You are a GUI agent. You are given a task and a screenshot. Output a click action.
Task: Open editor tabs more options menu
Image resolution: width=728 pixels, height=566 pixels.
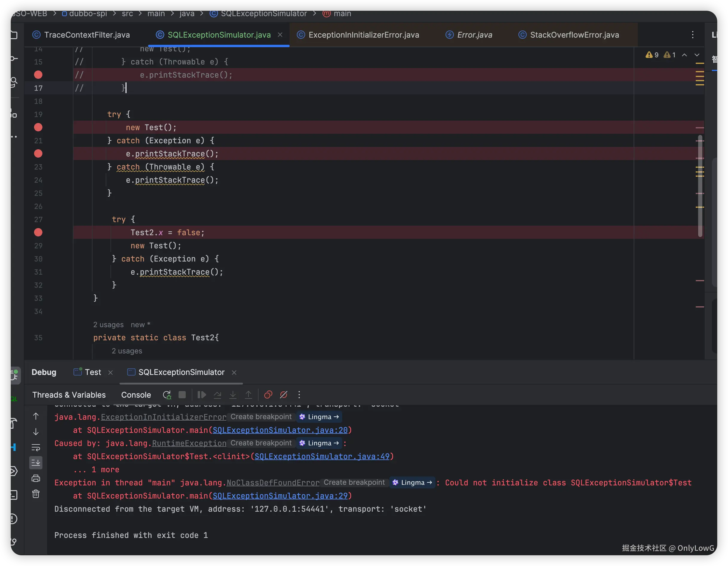coord(692,35)
